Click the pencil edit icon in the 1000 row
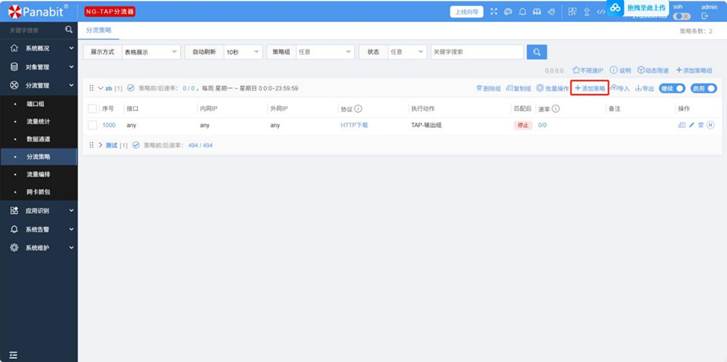 pos(691,125)
